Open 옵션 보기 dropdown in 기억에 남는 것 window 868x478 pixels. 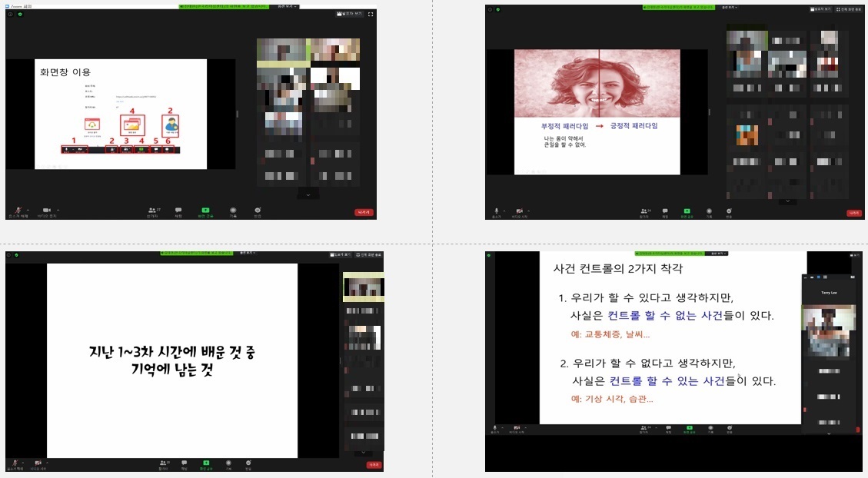pyautogui.click(x=246, y=253)
